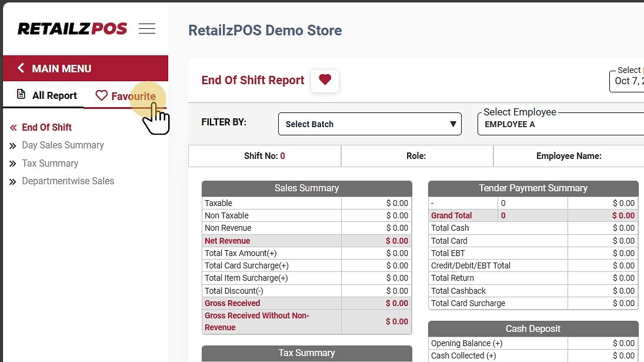
Task: Click the Sales Summary table header
Action: pyautogui.click(x=306, y=188)
